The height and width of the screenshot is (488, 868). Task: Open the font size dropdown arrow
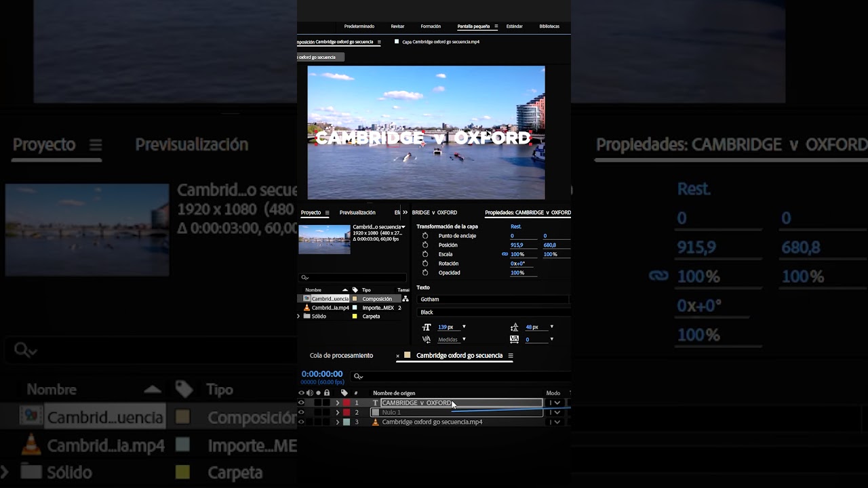click(464, 327)
